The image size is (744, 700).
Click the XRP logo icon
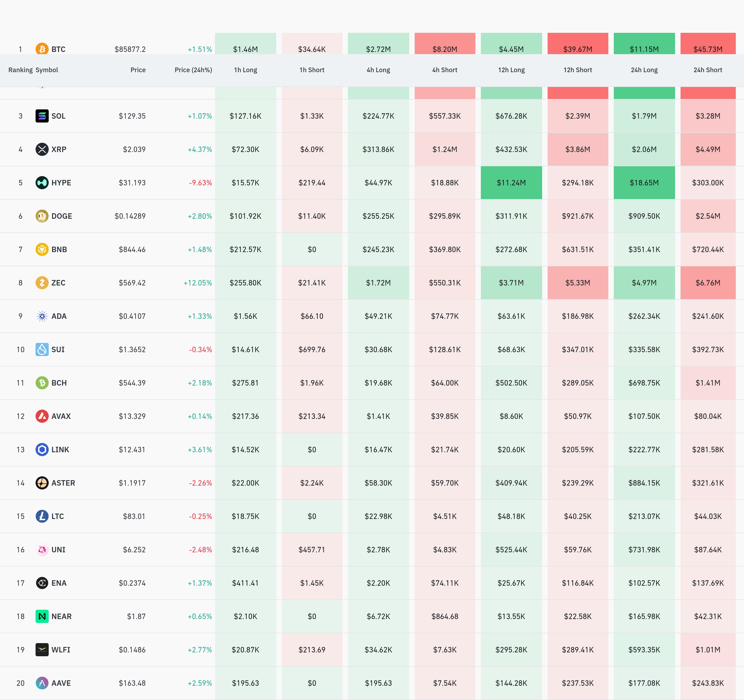pos(42,149)
